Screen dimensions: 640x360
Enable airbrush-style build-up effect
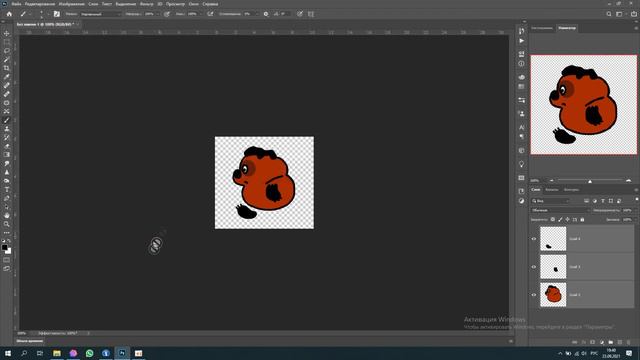[x=210, y=14]
